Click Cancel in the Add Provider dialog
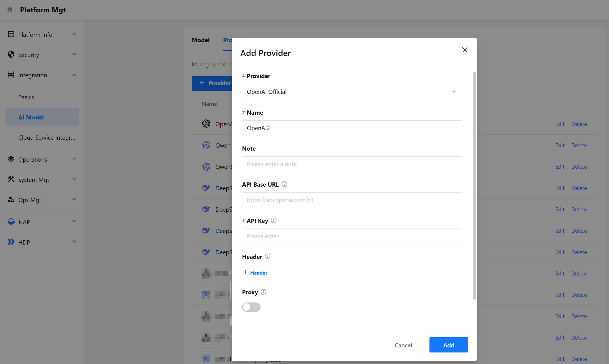The width and height of the screenshot is (609, 364). (403, 345)
